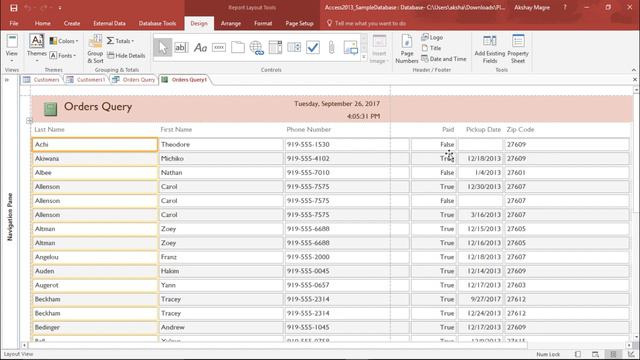Pick the Tab Control icon
640x360 pixels.
[x=238, y=47]
